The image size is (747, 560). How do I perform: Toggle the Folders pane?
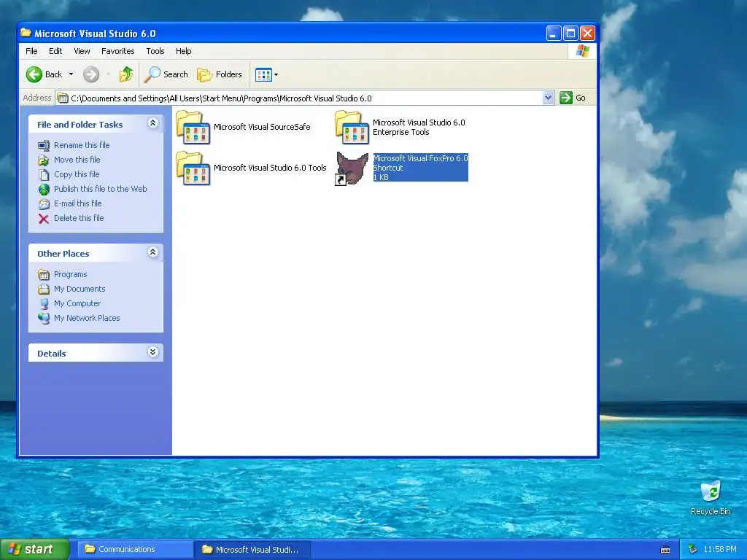tap(220, 74)
